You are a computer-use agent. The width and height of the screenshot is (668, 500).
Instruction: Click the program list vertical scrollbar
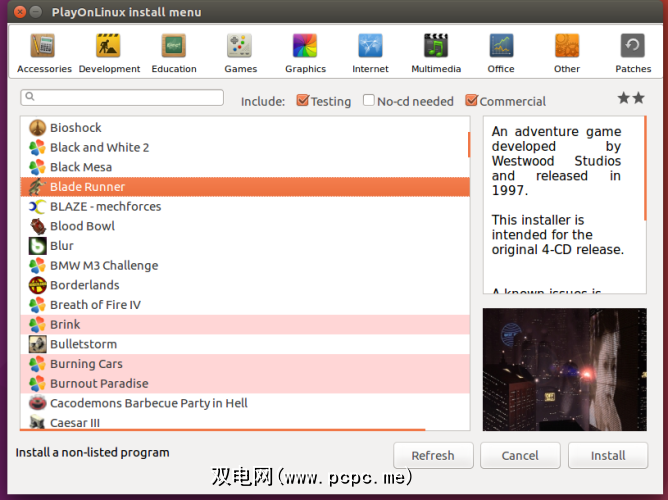(469, 145)
